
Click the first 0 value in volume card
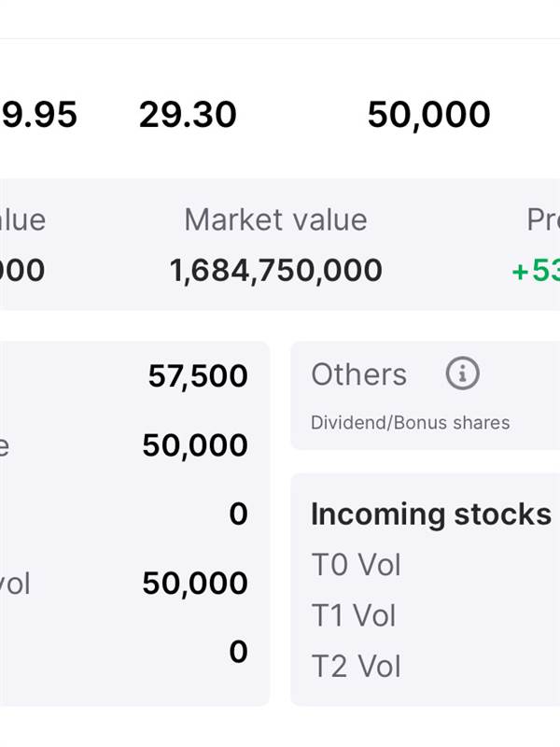tap(238, 514)
